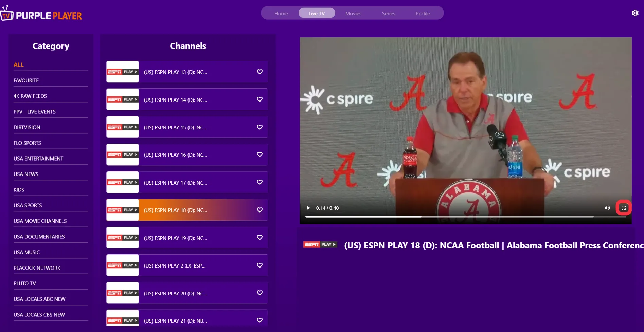
Task: Open channel (US) ESPN PLAY 21 (D)
Action: click(187, 318)
